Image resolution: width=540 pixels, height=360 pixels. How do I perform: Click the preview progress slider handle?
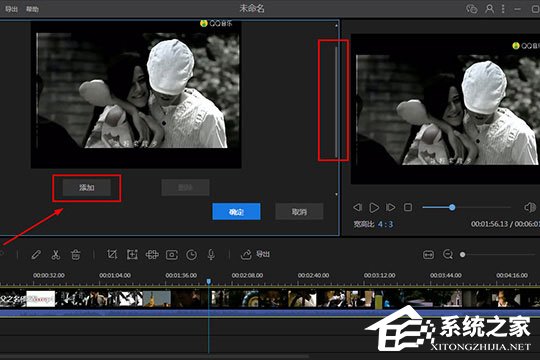tap(452, 207)
